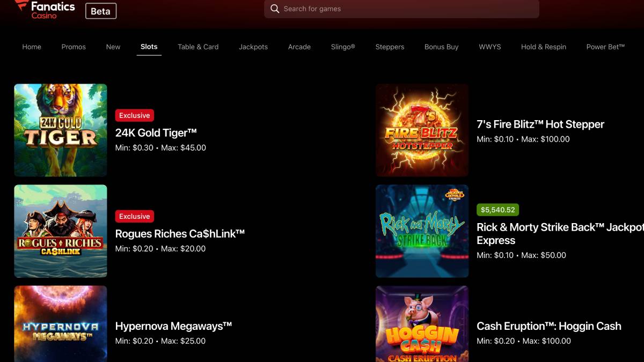Open the Promos tab
The height and width of the screenshot is (362, 644).
point(74,47)
